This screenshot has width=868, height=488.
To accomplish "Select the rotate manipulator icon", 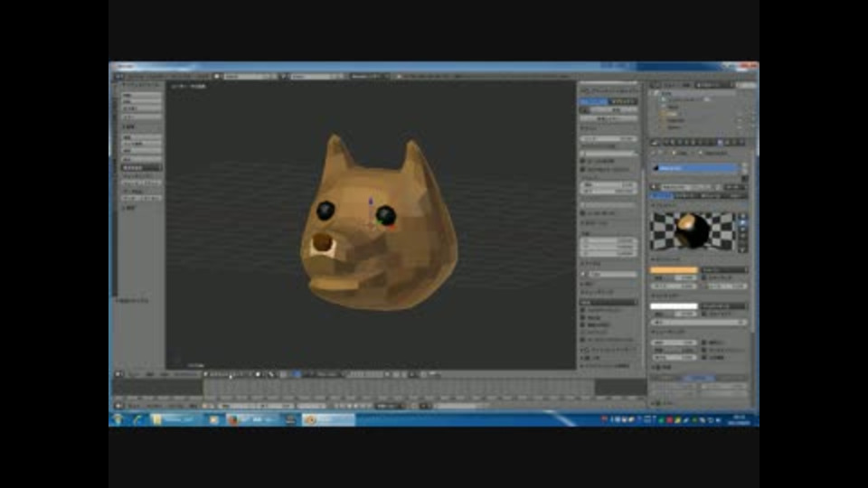I will (x=305, y=374).
